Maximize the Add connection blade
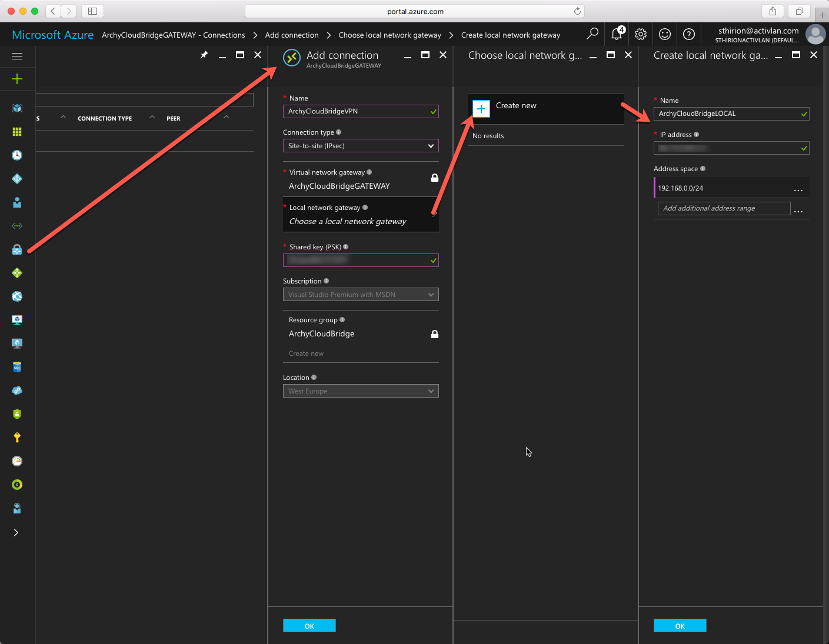 425,55
